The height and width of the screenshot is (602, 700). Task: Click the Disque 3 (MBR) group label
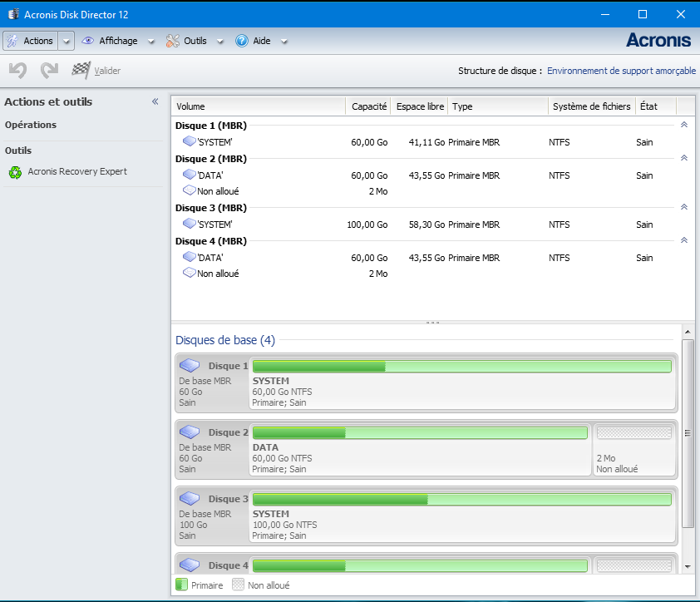coord(211,208)
